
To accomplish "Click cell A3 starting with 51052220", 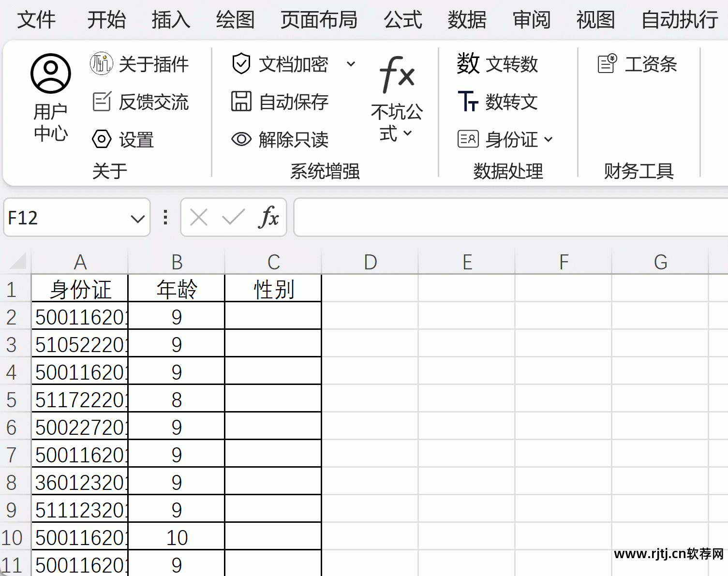I will [x=80, y=344].
